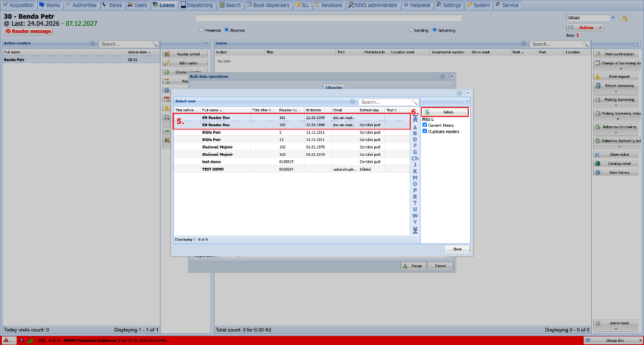Select the TEST DEMO row 8100014
The height and width of the screenshot is (345, 644).
coord(292,169)
